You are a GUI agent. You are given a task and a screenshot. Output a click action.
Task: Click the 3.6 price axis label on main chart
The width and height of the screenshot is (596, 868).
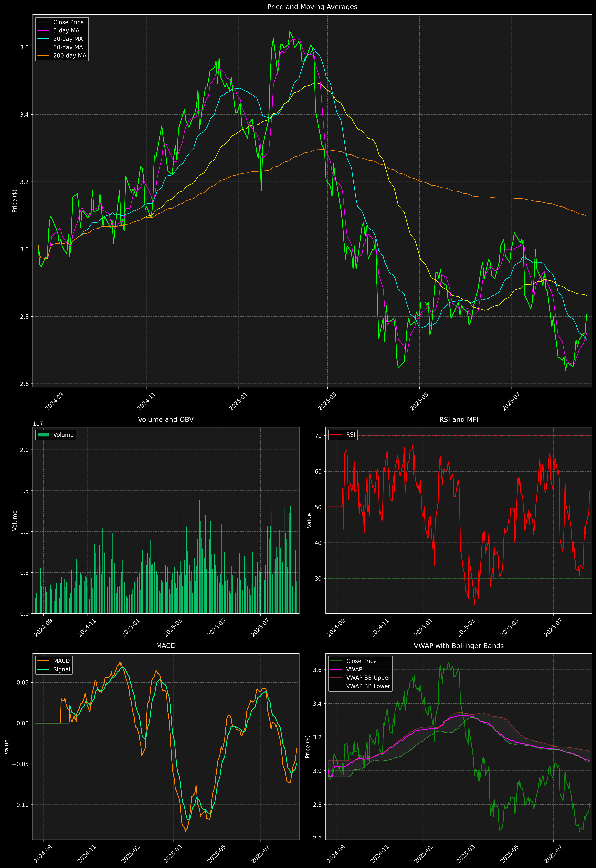[x=24, y=47]
